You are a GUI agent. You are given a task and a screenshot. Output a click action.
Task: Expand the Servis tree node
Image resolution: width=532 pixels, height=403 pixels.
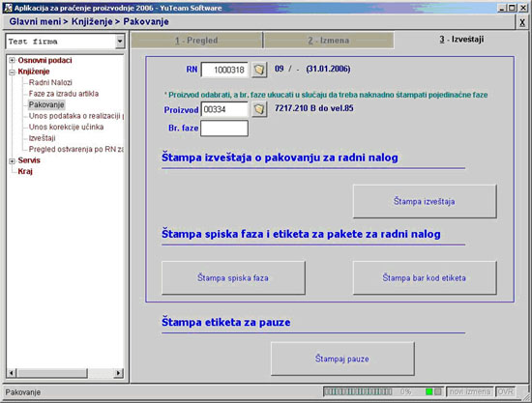tap(12, 160)
